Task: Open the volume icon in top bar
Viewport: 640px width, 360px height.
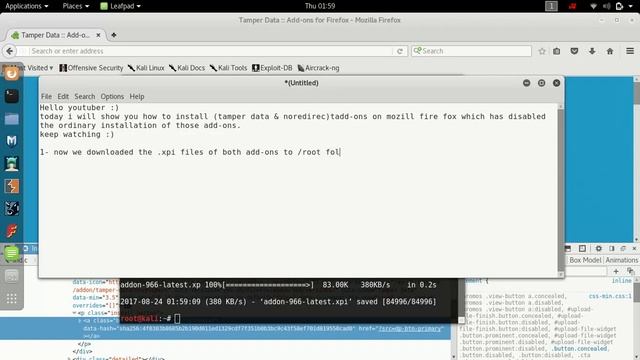Action: (606, 6)
